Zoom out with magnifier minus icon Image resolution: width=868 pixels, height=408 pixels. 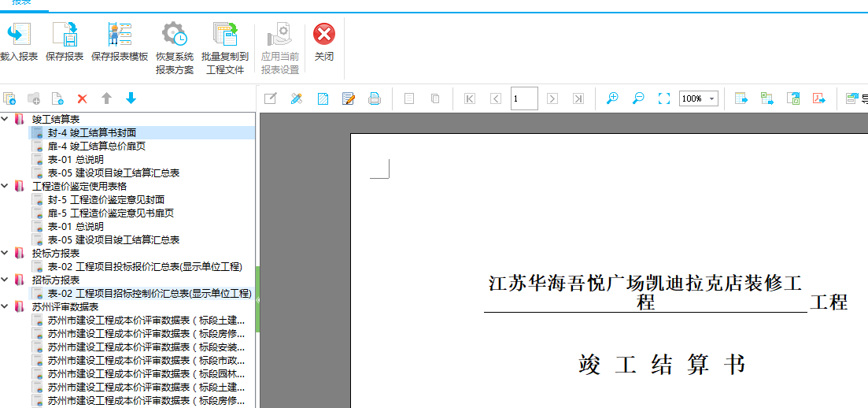tap(638, 98)
